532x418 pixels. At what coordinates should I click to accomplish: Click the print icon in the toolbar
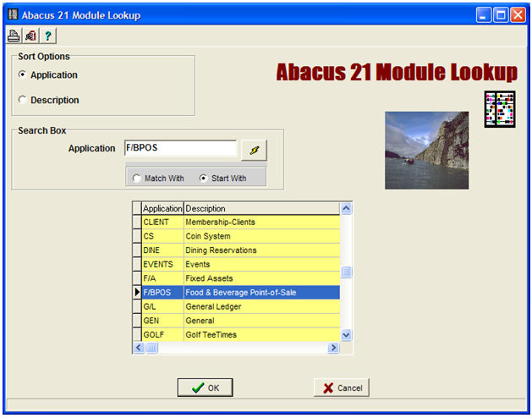(14, 36)
